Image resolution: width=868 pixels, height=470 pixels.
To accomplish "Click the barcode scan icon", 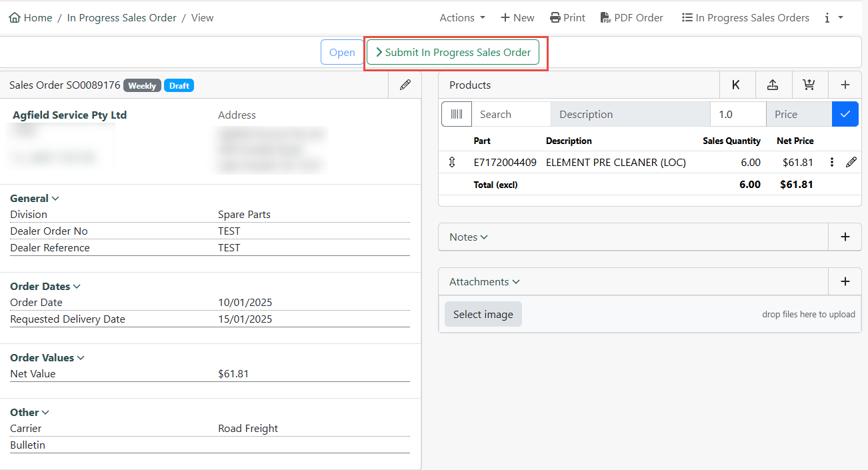I will point(457,114).
